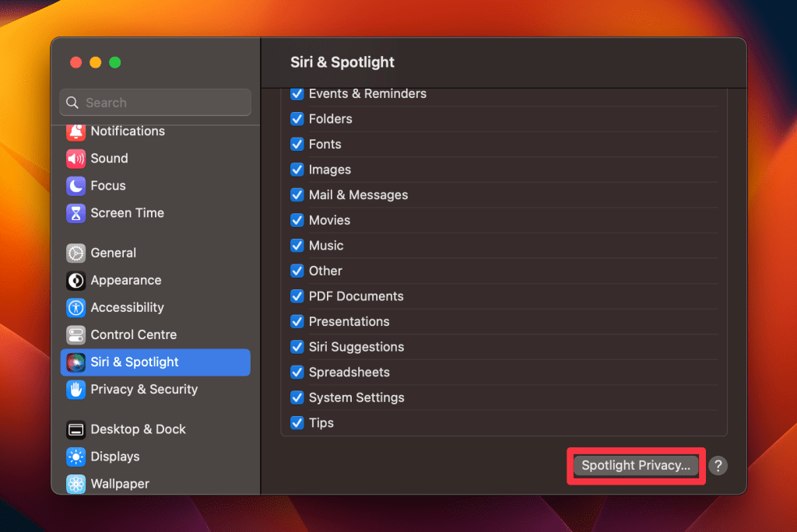Image resolution: width=797 pixels, height=532 pixels.
Task: Uncheck the Folders checkbox
Action: (297, 119)
